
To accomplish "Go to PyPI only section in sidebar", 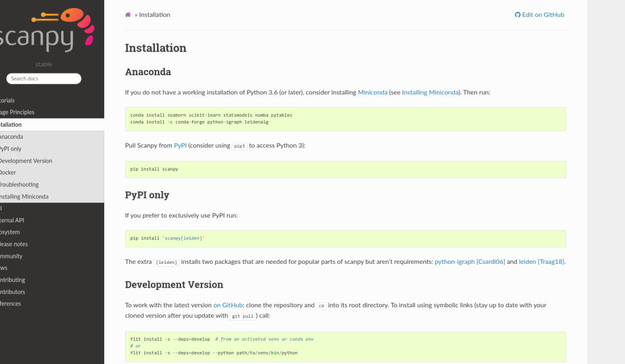I will point(52,149).
